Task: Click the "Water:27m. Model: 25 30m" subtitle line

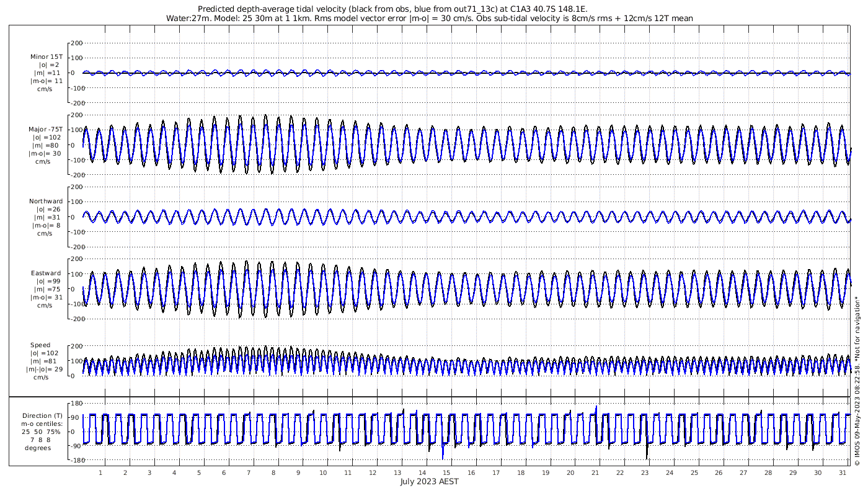Action: point(430,19)
